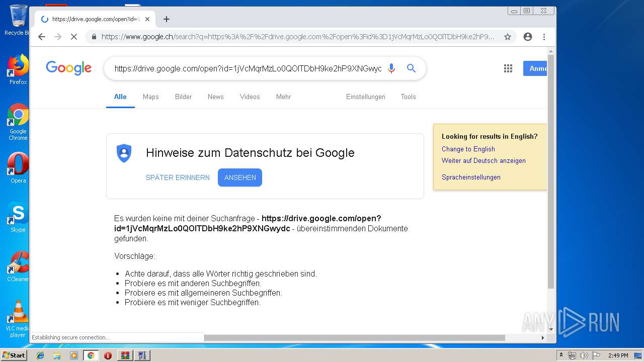Start voice search with microphone

pos(391,68)
